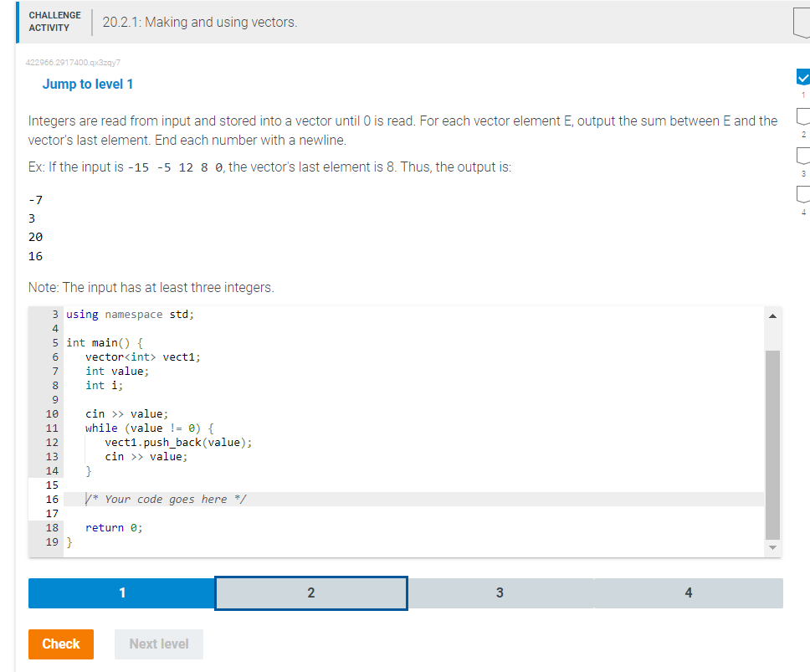Click the bookmark icon at top right
810x672 pixels.
[802, 23]
